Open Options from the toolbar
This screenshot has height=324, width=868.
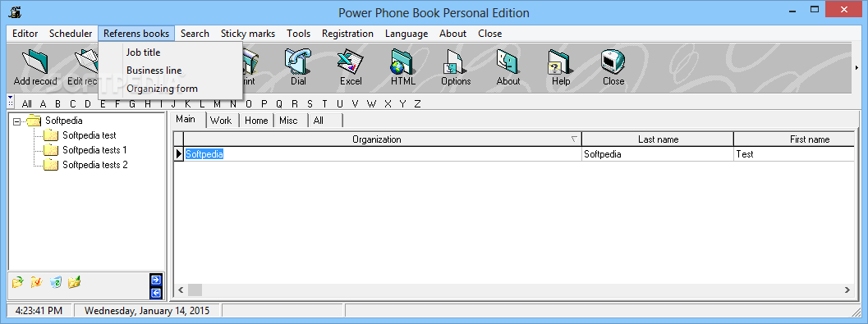(x=456, y=61)
